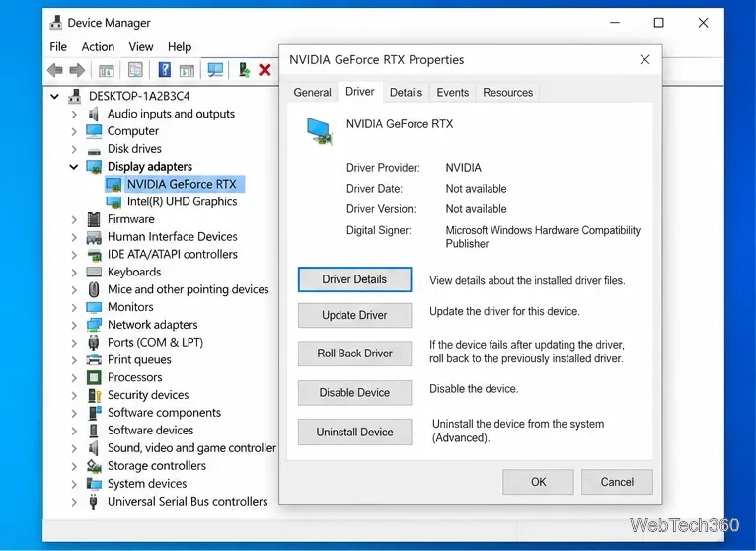Select the Monitors tree entry
Image resolution: width=756 pixels, height=551 pixels.
pyautogui.click(x=130, y=307)
